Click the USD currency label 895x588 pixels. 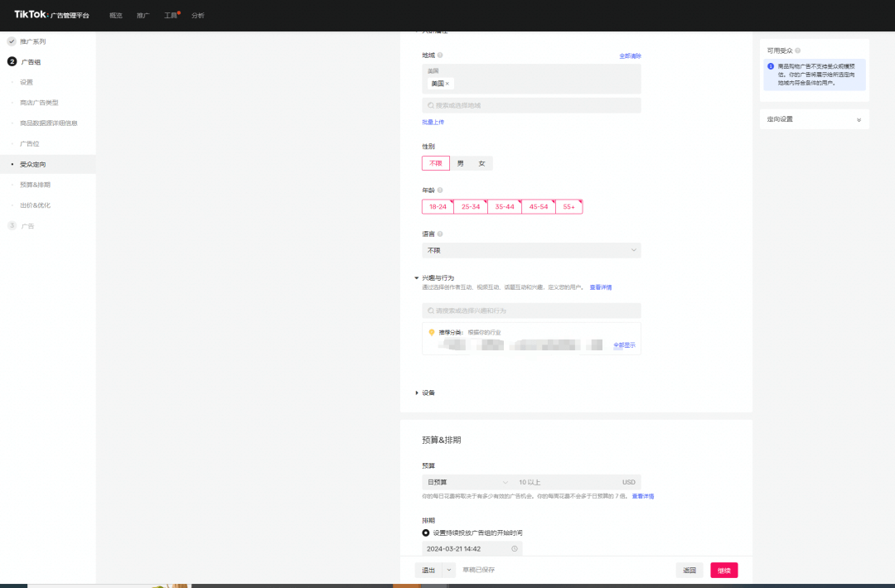tap(628, 483)
